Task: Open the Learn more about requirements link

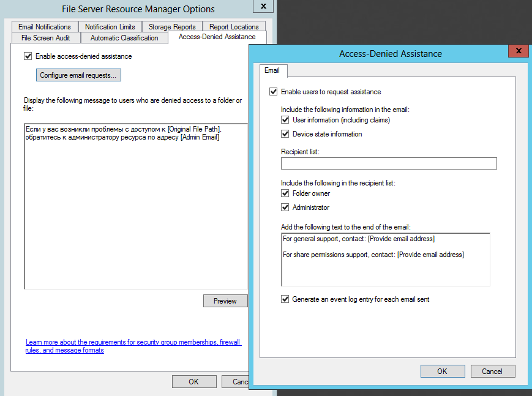Action: [133, 346]
